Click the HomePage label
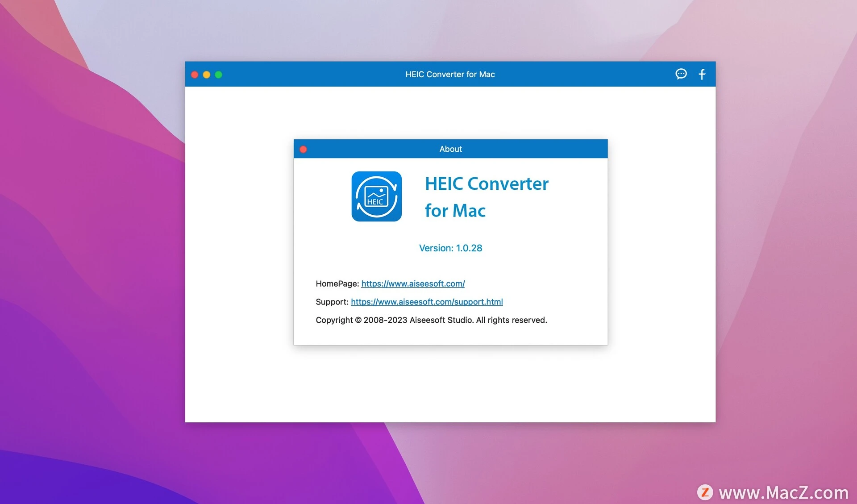Viewport: 857px width, 504px height. (x=337, y=283)
